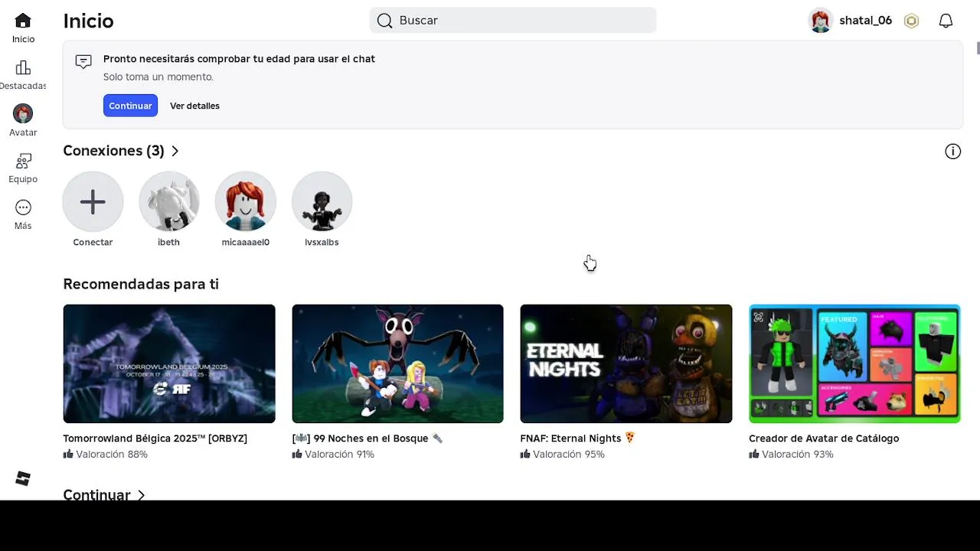Click Creador de Avatar de Catálogo title
The image size is (980, 551).
click(824, 439)
